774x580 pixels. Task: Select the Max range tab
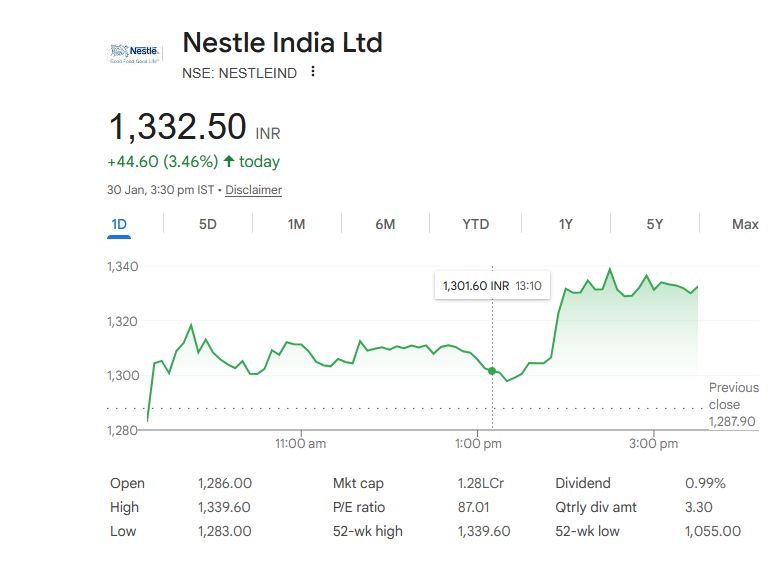tap(744, 224)
